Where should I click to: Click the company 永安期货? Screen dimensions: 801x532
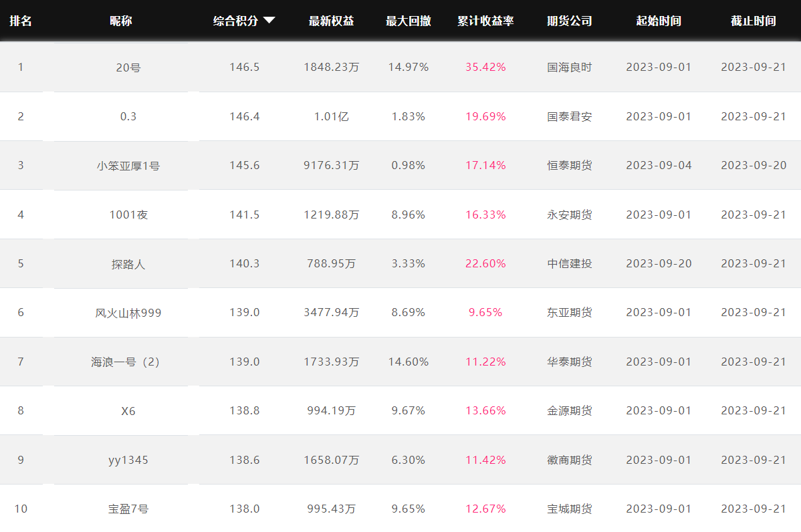click(x=570, y=215)
